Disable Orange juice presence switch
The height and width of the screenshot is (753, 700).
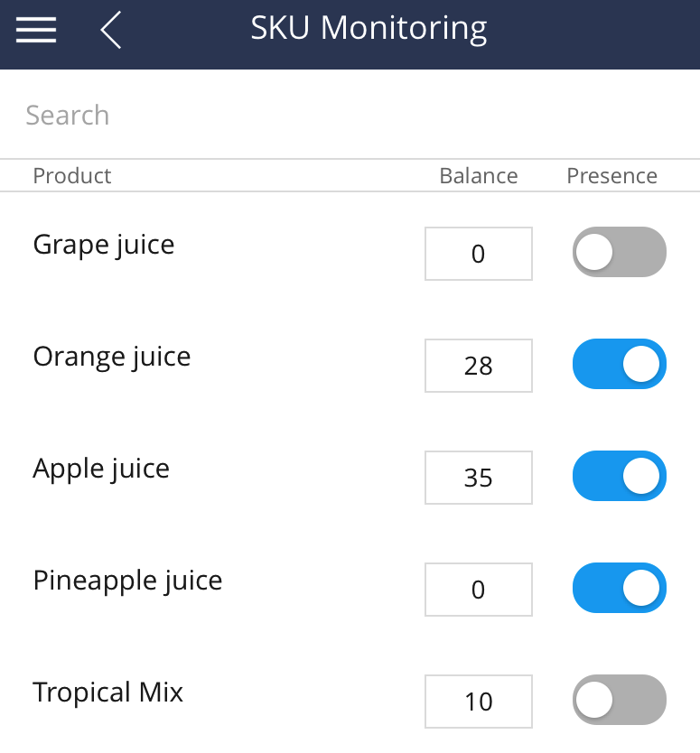[x=620, y=364]
